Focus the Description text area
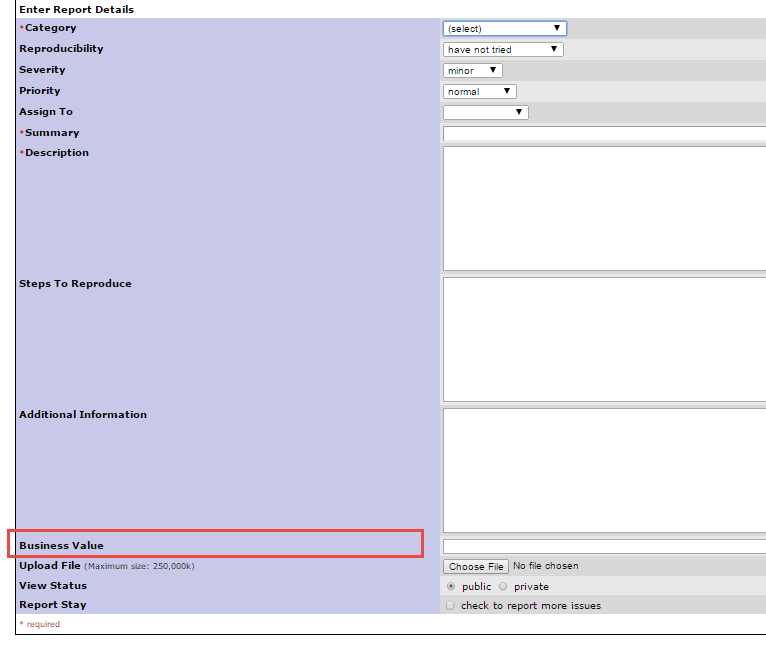766x646 pixels. pos(604,208)
